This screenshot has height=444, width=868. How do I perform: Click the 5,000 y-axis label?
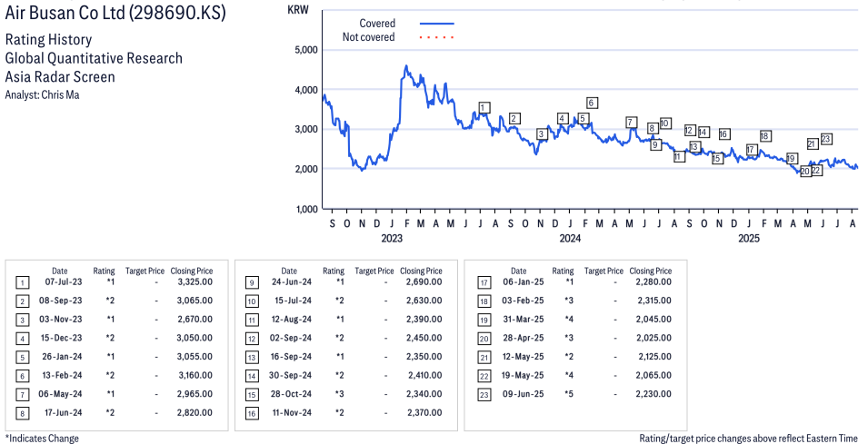coord(305,50)
